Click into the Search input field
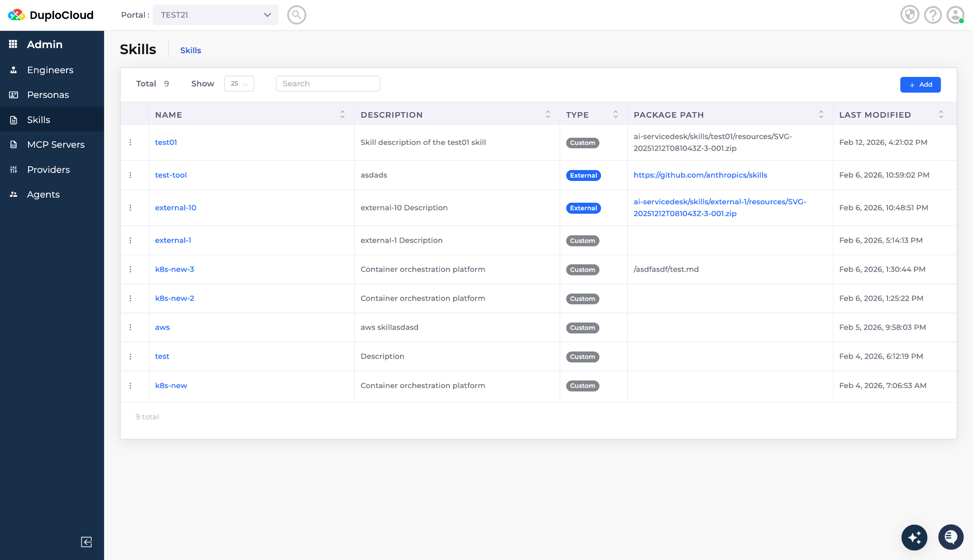This screenshot has width=973, height=560. click(328, 84)
